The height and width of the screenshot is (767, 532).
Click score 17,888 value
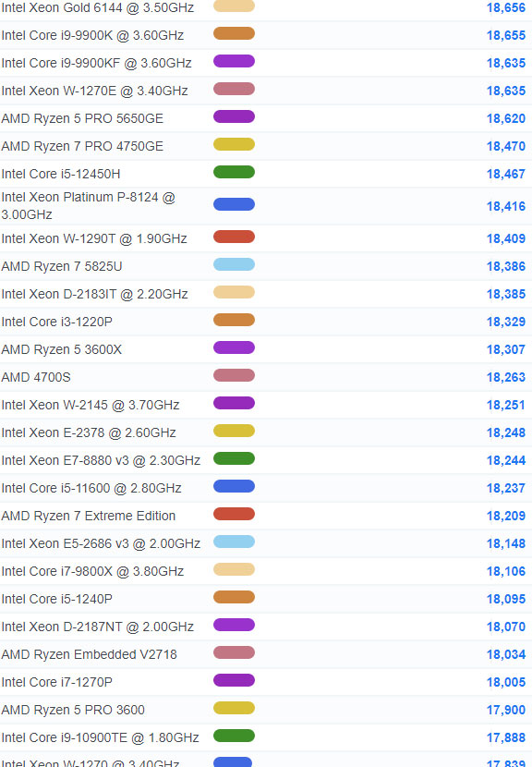(x=506, y=737)
